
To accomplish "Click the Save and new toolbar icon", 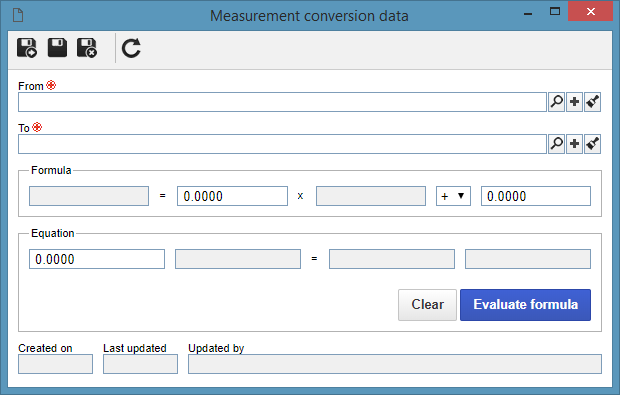I will pos(27,48).
